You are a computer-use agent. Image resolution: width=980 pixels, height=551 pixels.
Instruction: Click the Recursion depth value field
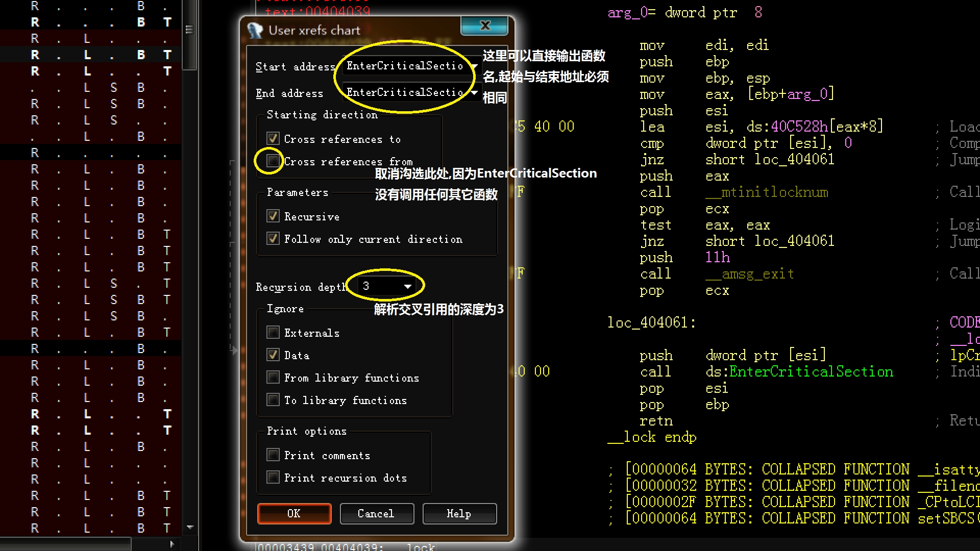pos(379,286)
